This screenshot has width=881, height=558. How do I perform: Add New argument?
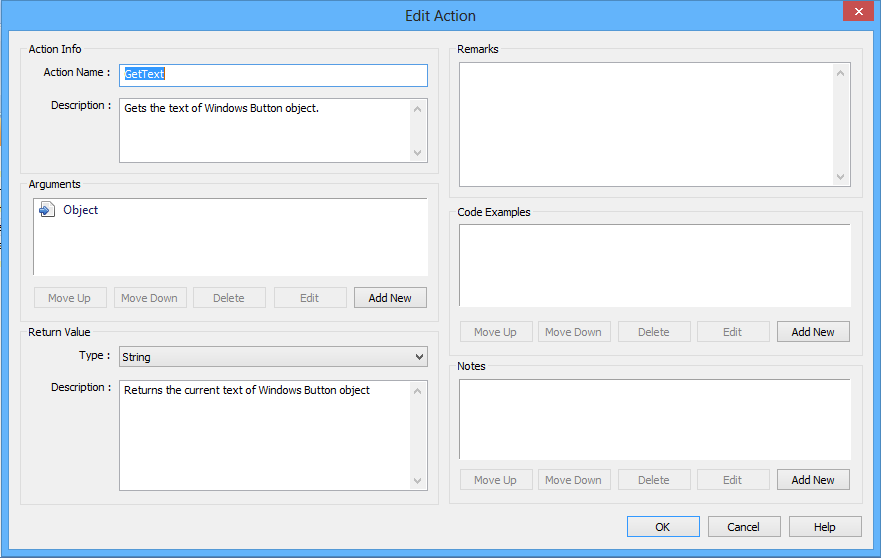(x=390, y=298)
